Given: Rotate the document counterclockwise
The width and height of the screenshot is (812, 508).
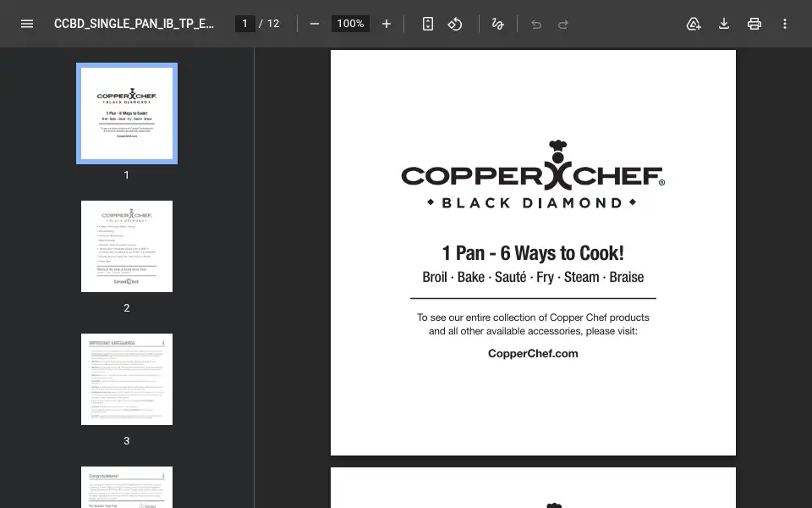Looking at the screenshot, I should pos(455,24).
